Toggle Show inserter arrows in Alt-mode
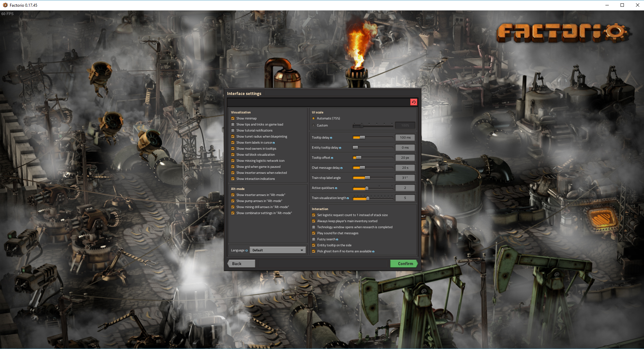The height and width of the screenshot is (349, 644). (233, 195)
